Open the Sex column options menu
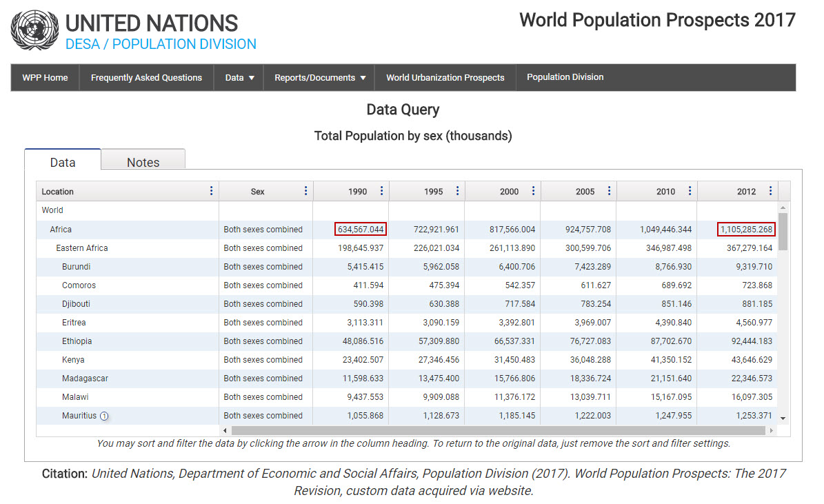This screenshot has height=504, width=824. [x=306, y=191]
